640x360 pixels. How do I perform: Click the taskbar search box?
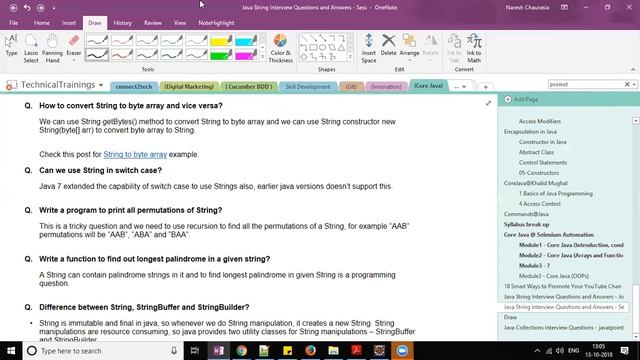tap(102, 351)
